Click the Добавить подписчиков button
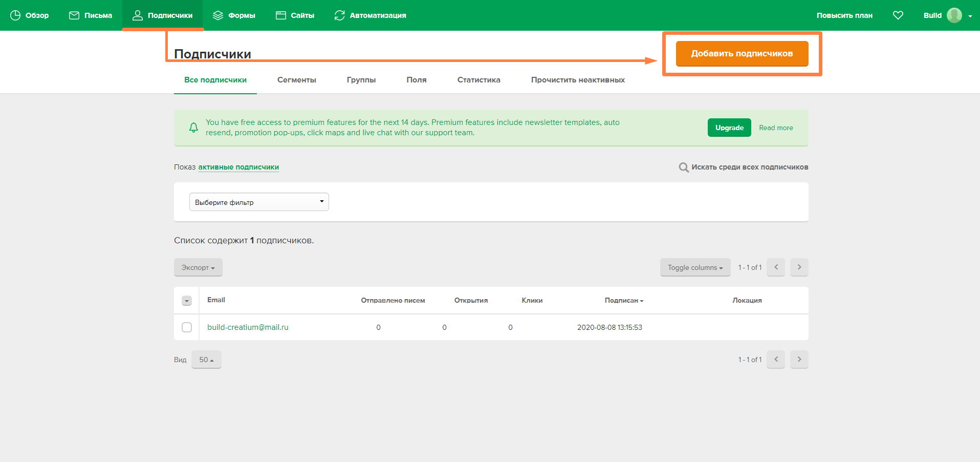The image size is (980, 462). pyautogui.click(x=742, y=54)
